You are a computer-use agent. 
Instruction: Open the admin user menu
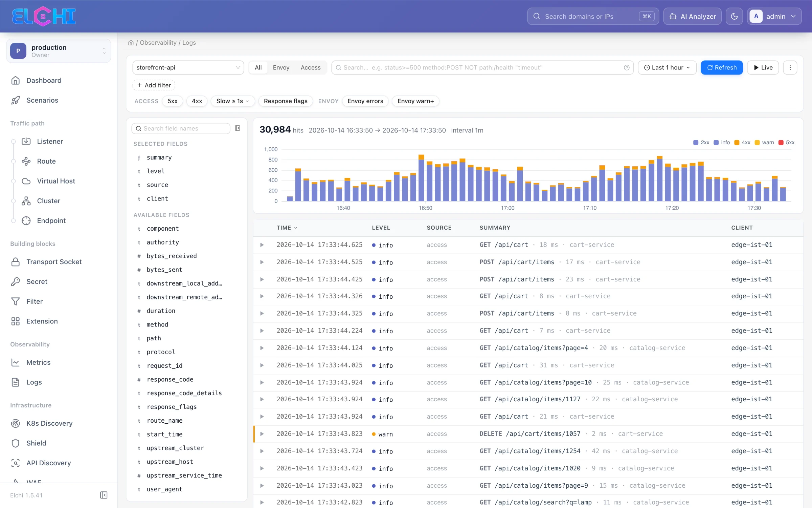[774, 16]
